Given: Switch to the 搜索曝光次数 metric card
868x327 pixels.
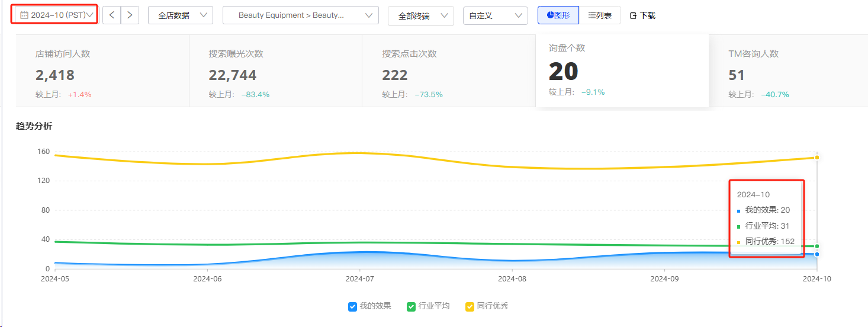Looking at the screenshot, I should tap(275, 71).
